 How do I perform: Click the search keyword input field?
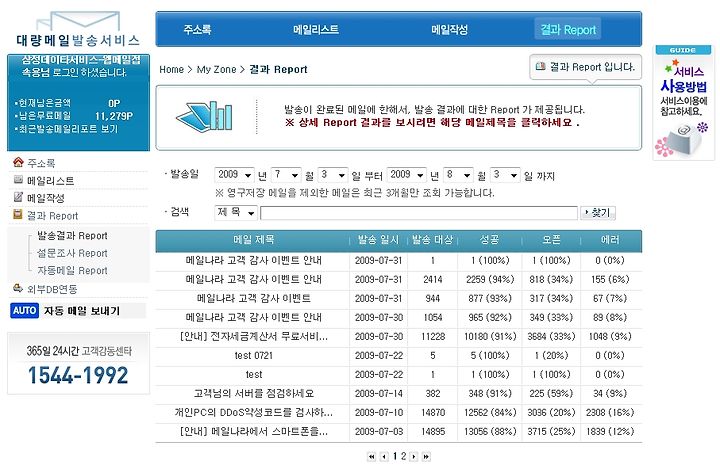pyautogui.click(x=419, y=213)
